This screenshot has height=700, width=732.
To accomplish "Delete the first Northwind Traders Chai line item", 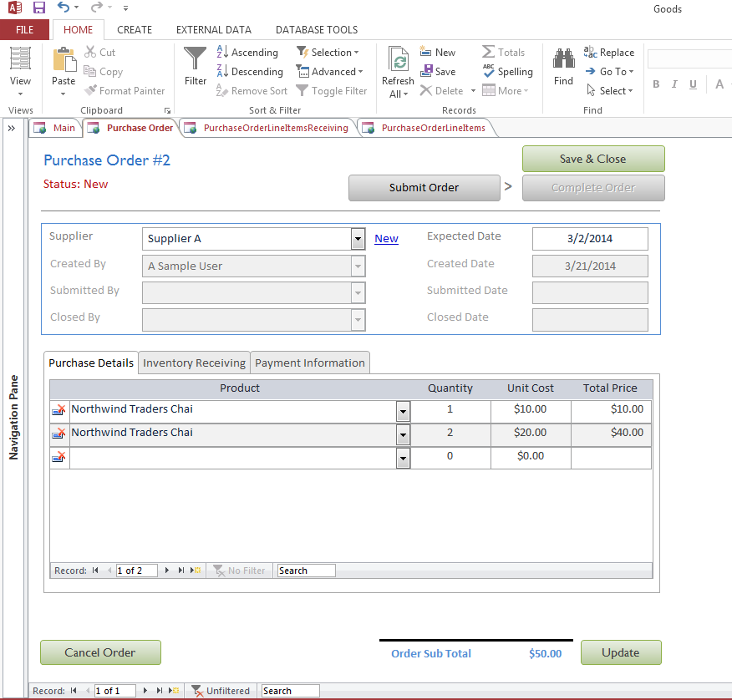I will (x=58, y=410).
